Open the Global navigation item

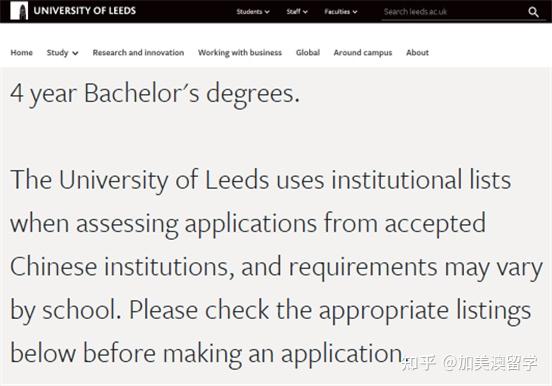coord(308,52)
